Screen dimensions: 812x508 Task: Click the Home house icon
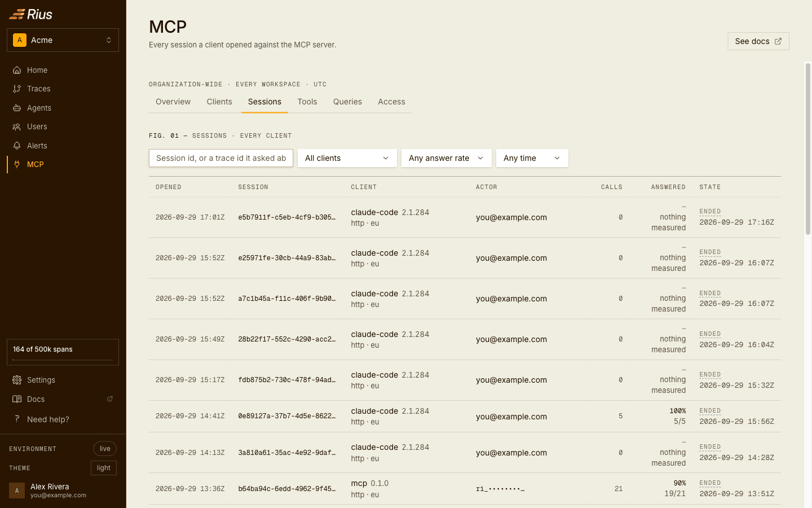[x=17, y=70]
